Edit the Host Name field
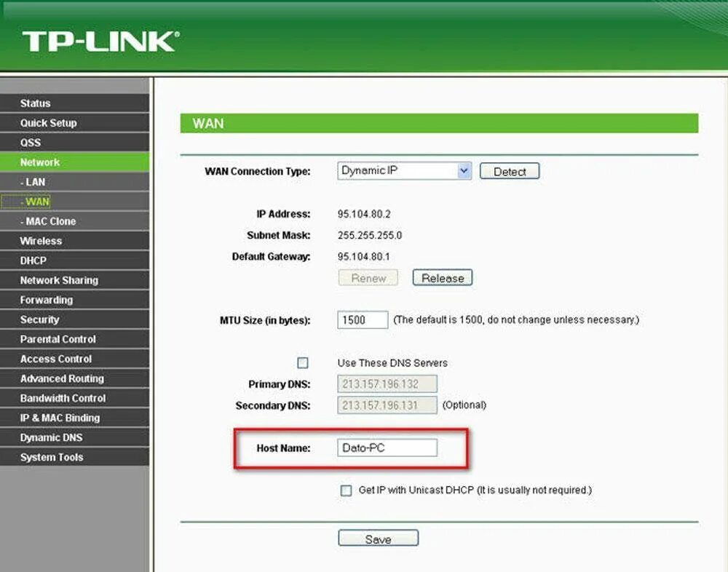The width and height of the screenshot is (728, 572). pyautogui.click(x=387, y=448)
